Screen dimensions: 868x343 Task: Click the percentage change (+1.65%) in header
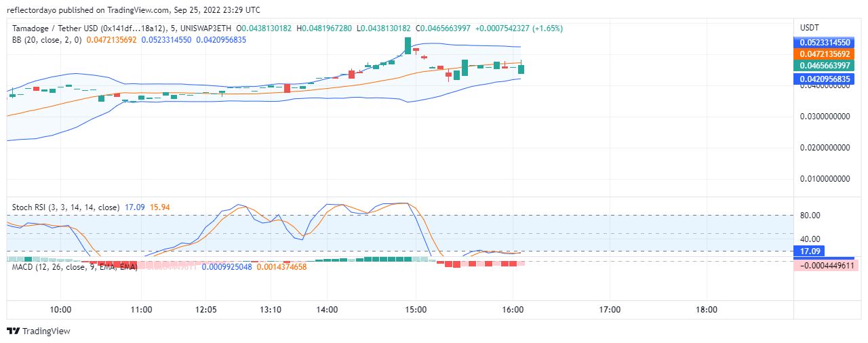coord(547,28)
